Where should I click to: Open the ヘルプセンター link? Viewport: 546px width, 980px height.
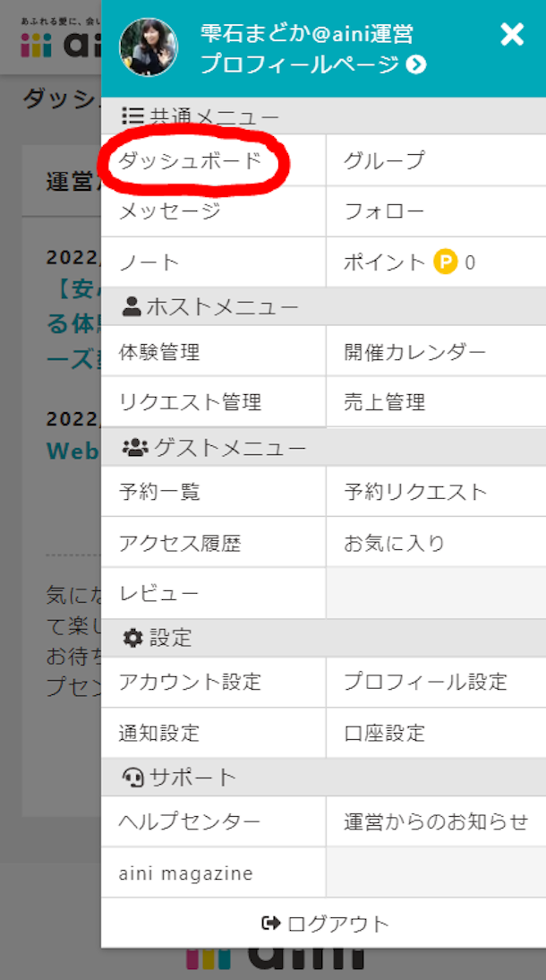190,821
